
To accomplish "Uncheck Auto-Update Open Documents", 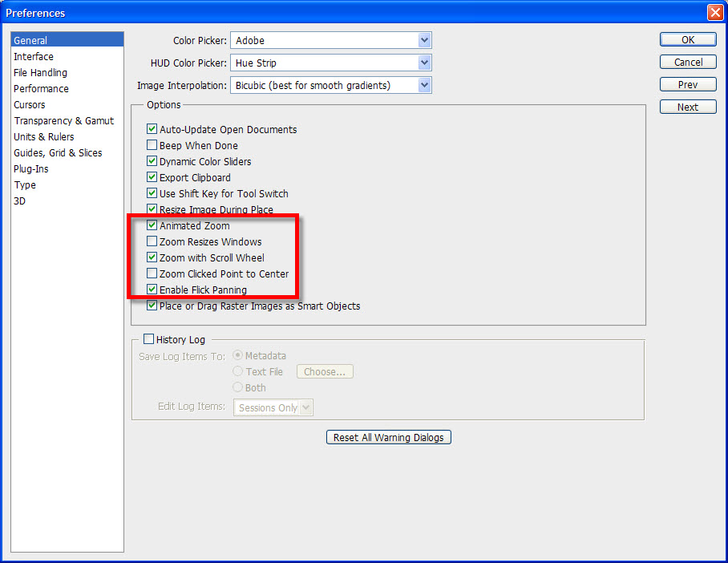I will pyautogui.click(x=152, y=128).
